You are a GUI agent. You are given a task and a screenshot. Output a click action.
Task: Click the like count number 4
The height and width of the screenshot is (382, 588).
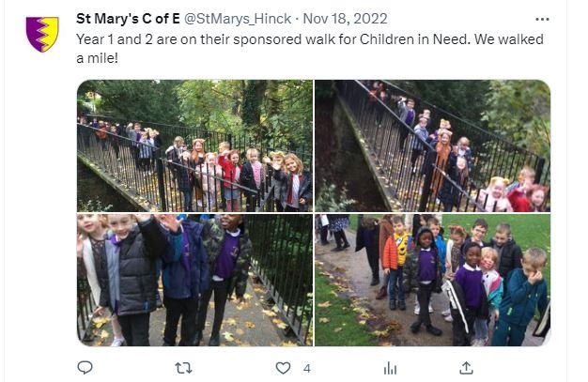[x=307, y=369]
